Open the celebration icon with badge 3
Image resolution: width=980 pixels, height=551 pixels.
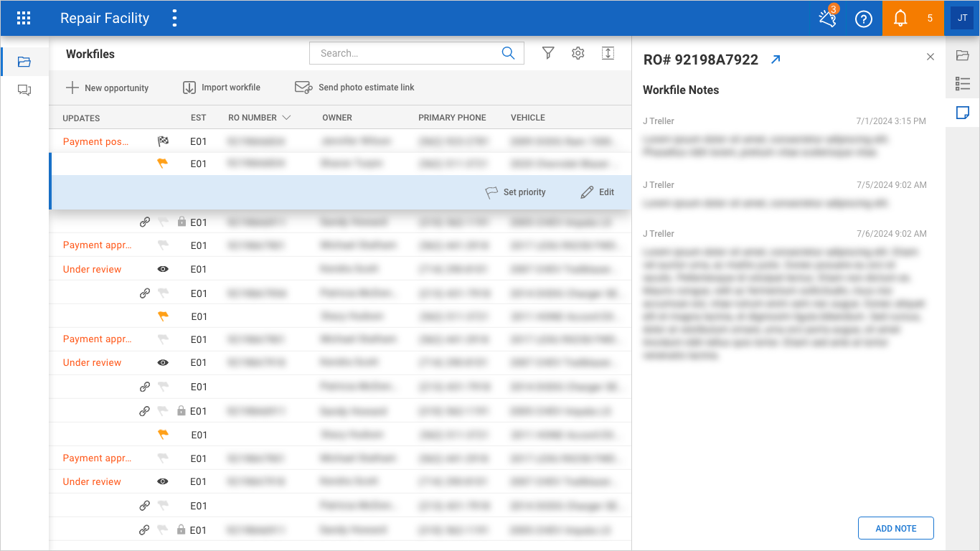828,18
